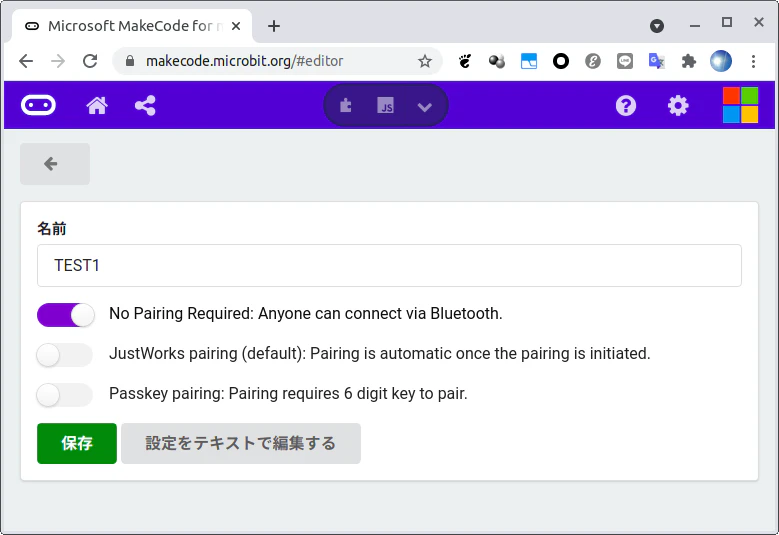Switch to Blocks editor puzzle icon
The height and width of the screenshot is (535, 779).
[346, 105]
